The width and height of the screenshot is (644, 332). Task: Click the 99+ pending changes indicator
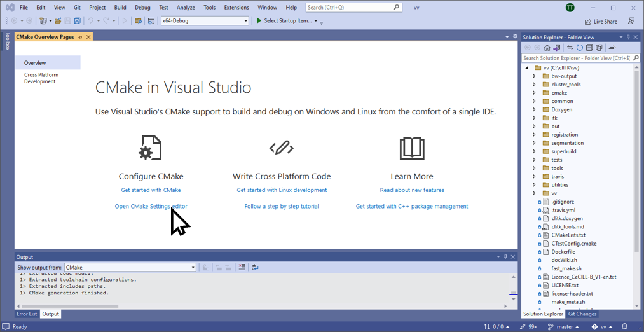[528, 327]
